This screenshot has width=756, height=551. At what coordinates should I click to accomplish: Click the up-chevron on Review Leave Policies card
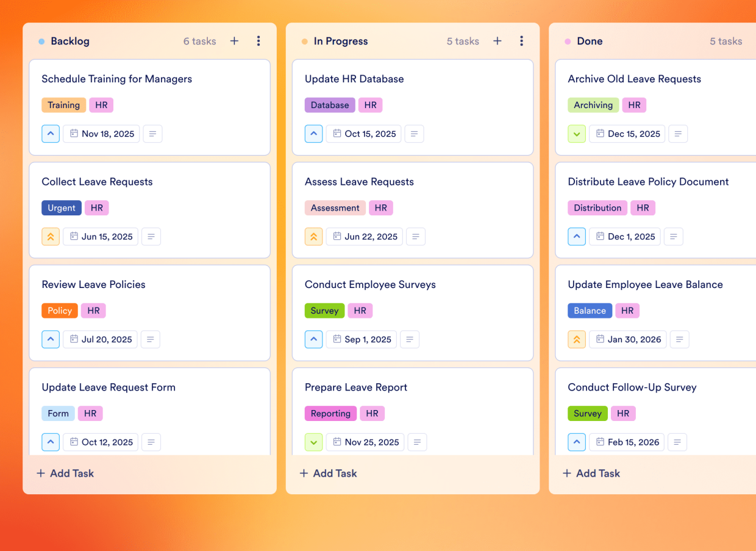(51, 339)
